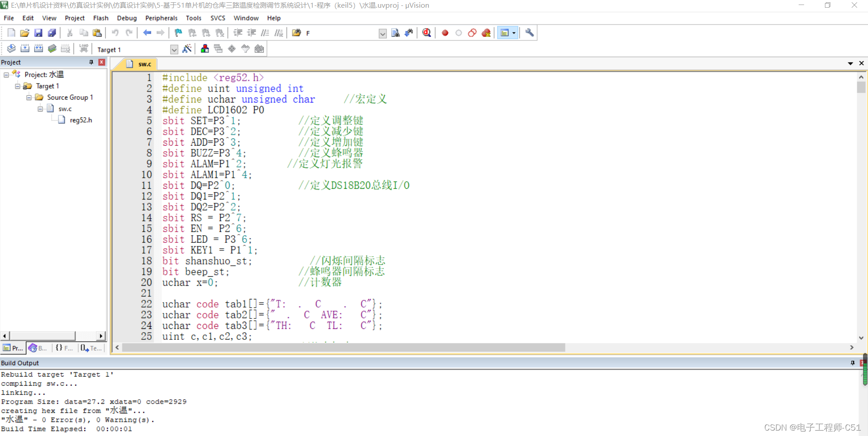This screenshot has width=868, height=436.
Task: Click the Save All icon
Action: (52, 33)
